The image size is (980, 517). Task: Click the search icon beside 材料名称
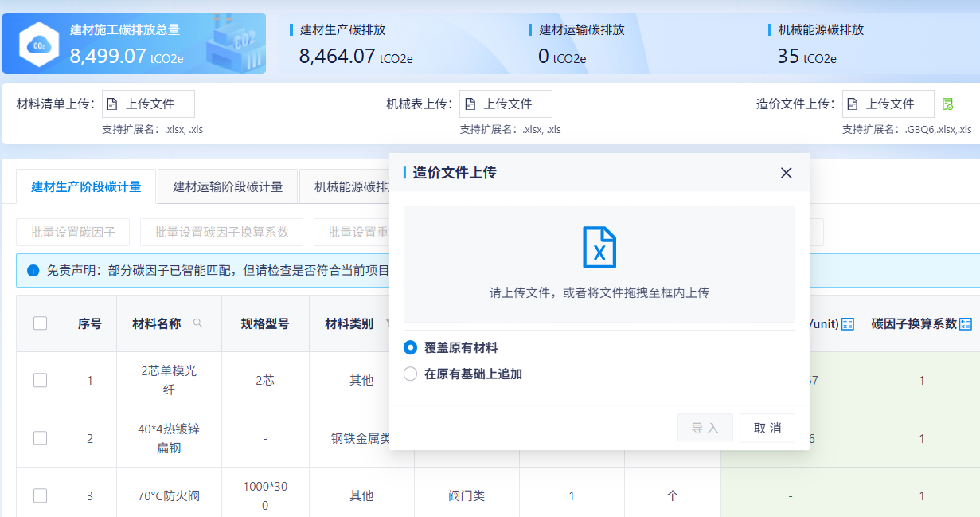coord(198,323)
